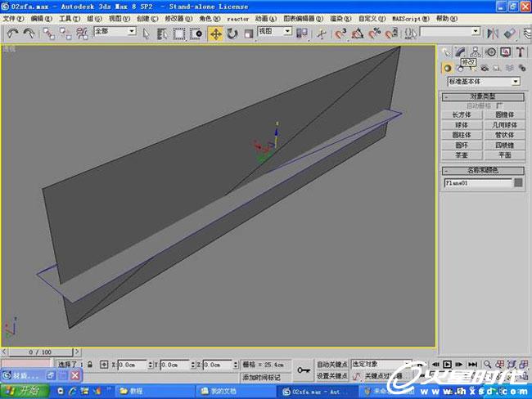Activate the Select and Rotate tool

(x=232, y=34)
